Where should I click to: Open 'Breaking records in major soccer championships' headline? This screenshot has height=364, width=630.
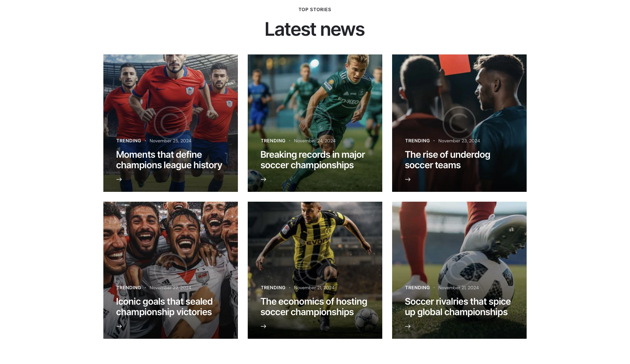313,160
